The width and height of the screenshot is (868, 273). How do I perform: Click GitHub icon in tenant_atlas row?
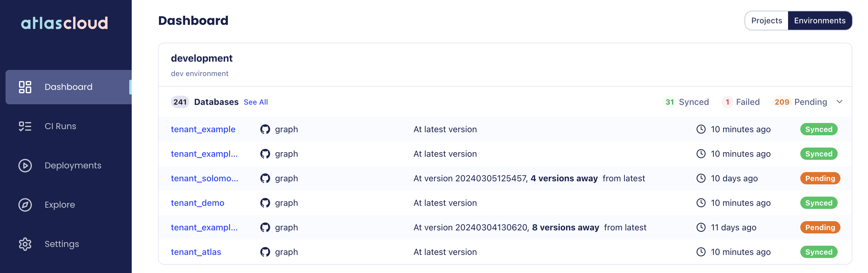(x=265, y=252)
